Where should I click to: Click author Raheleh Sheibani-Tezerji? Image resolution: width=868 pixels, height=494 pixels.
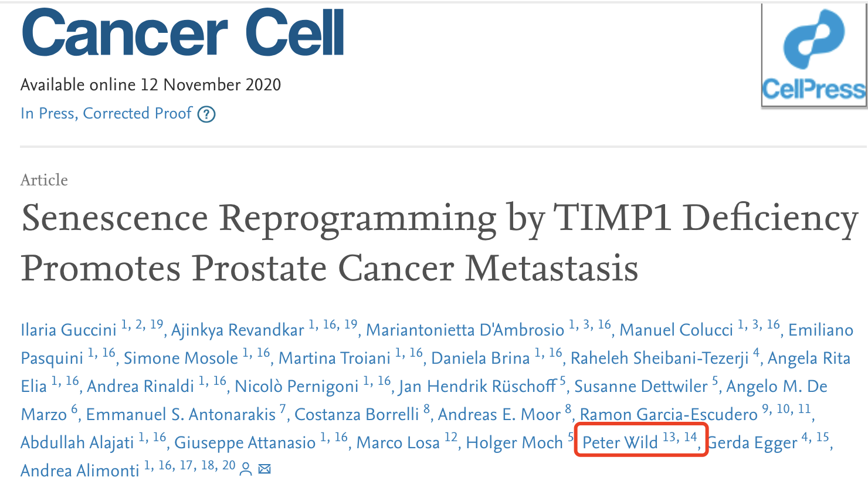(x=660, y=358)
